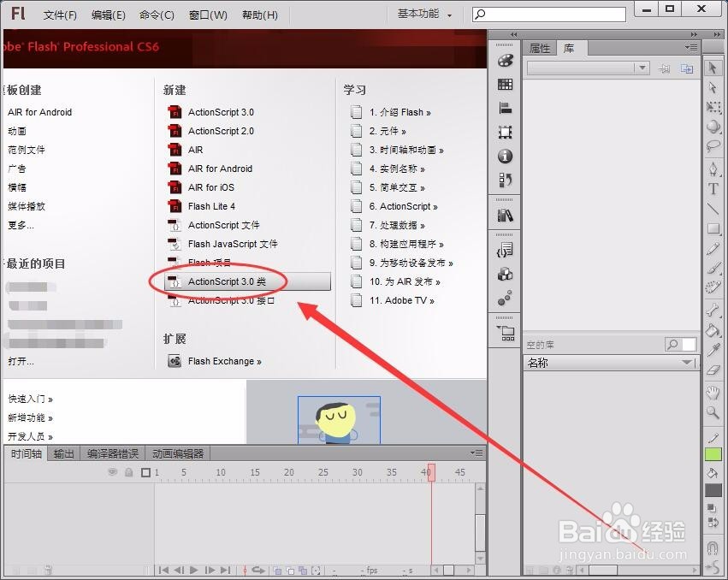This screenshot has width=728, height=580.
Task: Select the Deco tool
Action: pyautogui.click(x=713, y=288)
